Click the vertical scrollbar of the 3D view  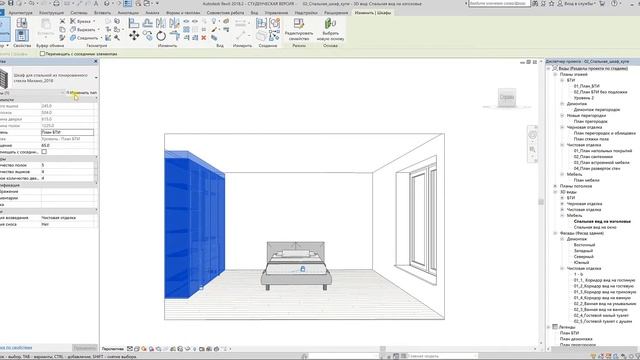(x=541, y=202)
